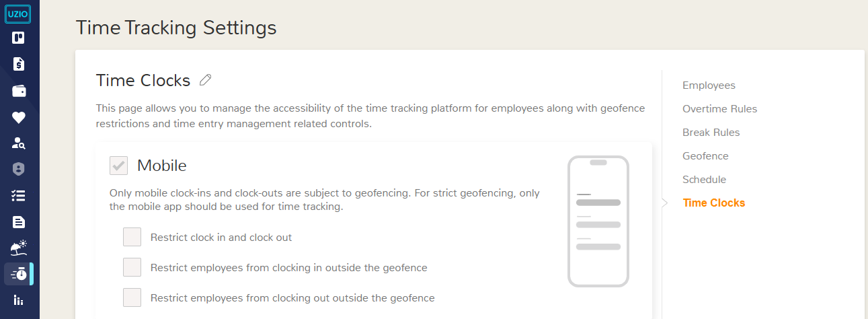Open the time tracking stopwatch icon
This screenshot has height=319, width=868.
19,274
